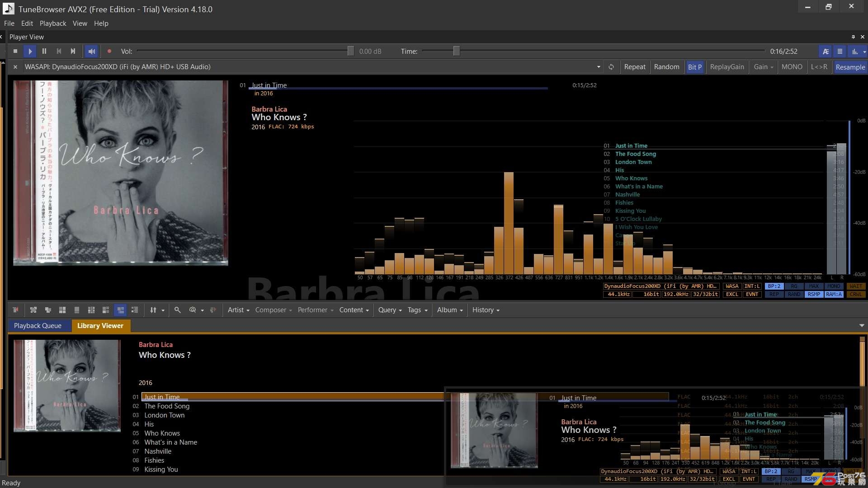The image size is (868, 488).
Task: Click the track progress bar under Just in Time
Action: [398, 89]
